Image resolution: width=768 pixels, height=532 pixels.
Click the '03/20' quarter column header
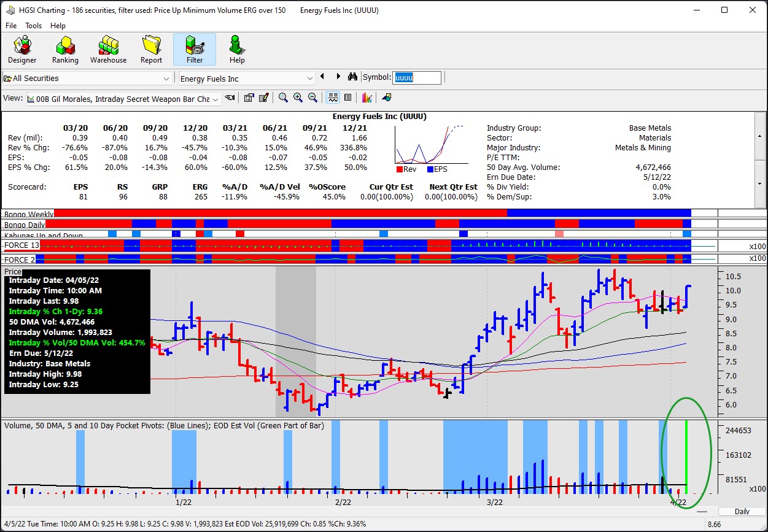[x=75, y=128]
